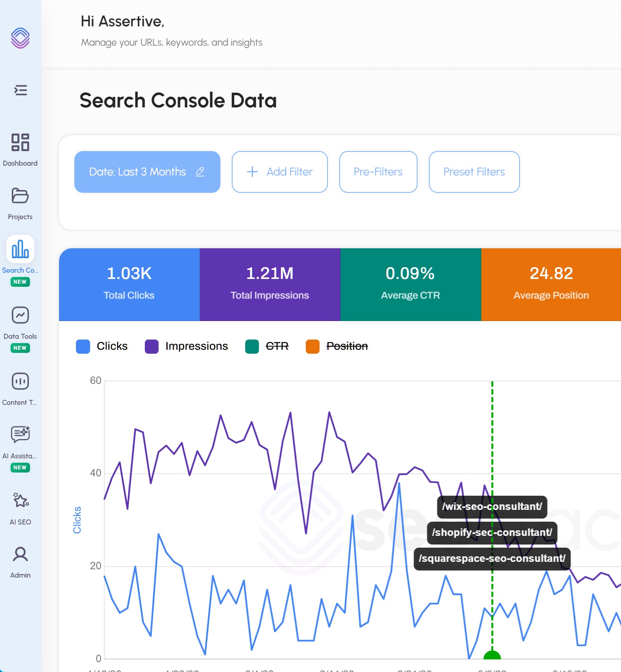Viewport: 621px width, 672px height.
Task: Click the green annotation marker on chart
Action: coord(492,655)
